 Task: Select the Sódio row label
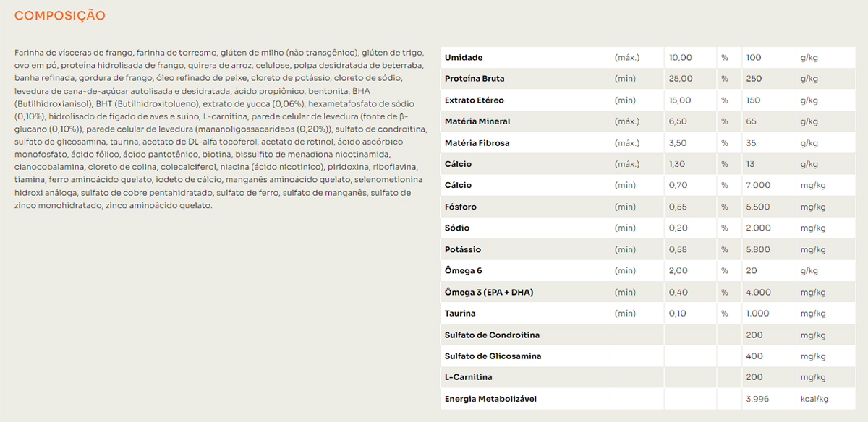pos(457,228)
